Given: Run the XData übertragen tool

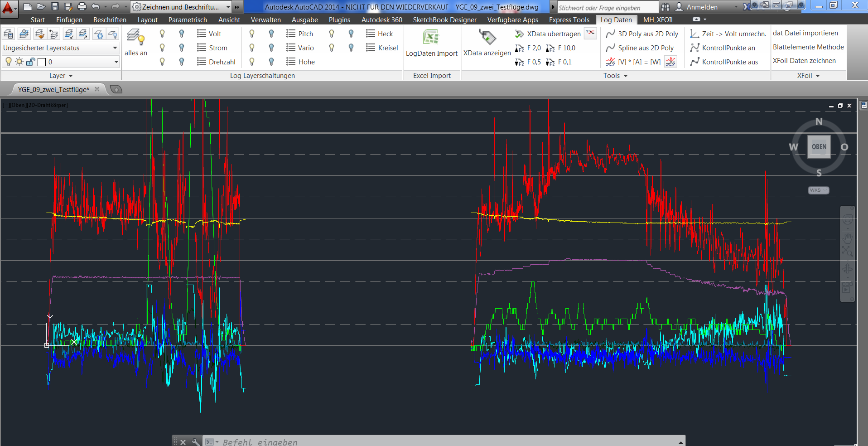Looking at the screenshot, I should [x=548, y=34].
